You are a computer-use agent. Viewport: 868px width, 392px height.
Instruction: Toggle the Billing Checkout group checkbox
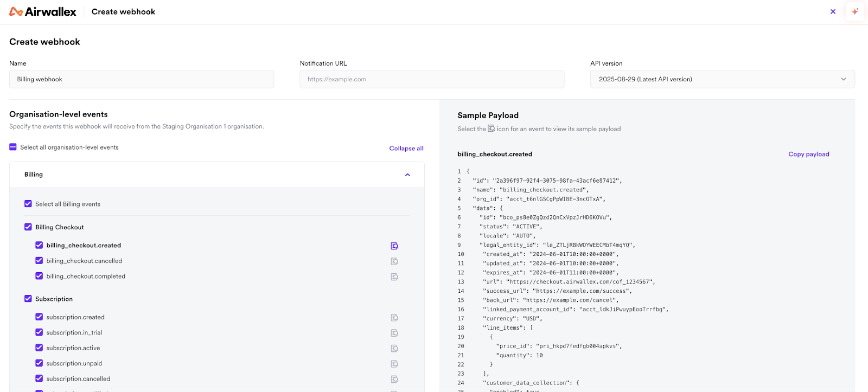[28, 227]
